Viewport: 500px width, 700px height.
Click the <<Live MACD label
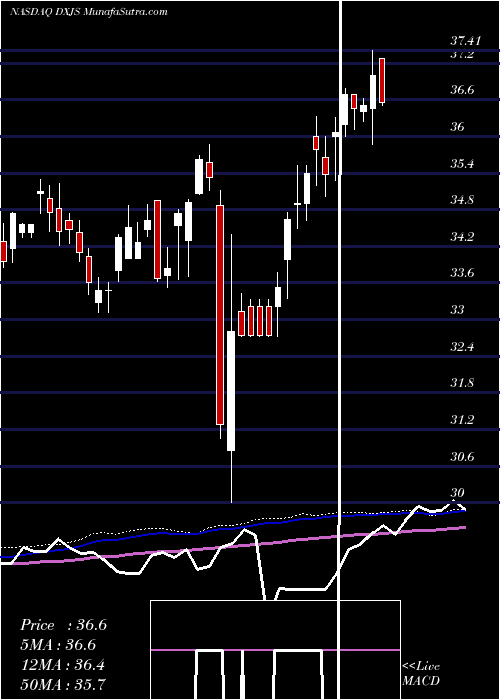pos(421,674)
